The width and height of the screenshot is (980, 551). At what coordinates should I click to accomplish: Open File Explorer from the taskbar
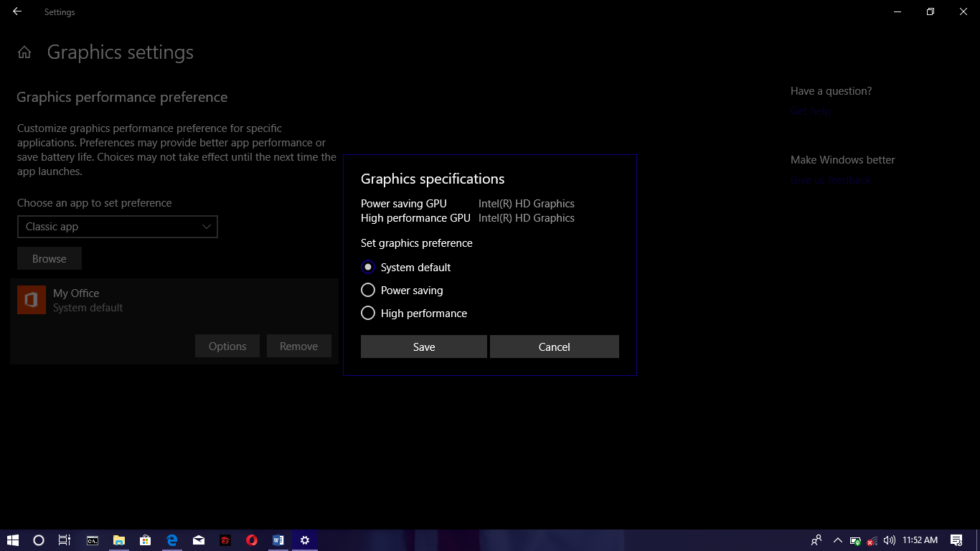coord(118,540)
